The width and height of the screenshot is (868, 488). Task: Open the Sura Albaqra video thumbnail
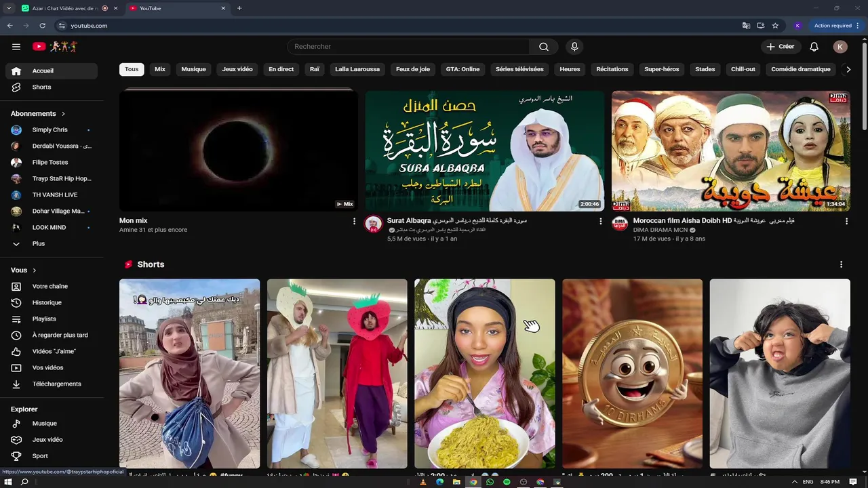click(x=485, y=150)
